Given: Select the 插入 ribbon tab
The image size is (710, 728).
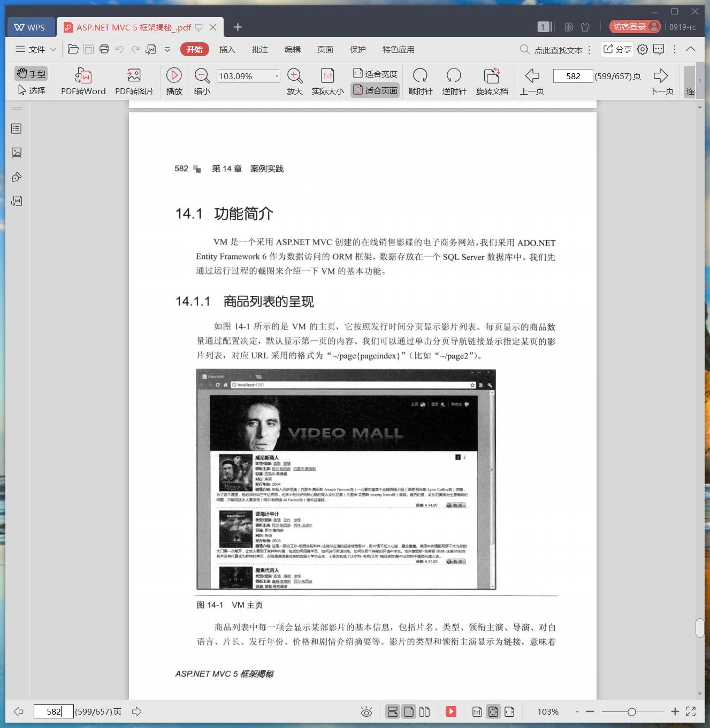Looking at the screenshot, I should [227, 49].
